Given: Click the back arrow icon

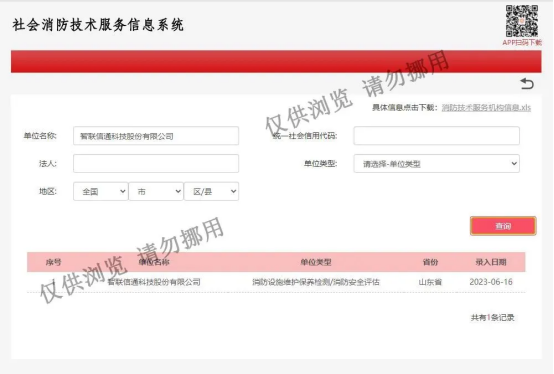Looking at the screenshot, I should click(x=527, y=84).
